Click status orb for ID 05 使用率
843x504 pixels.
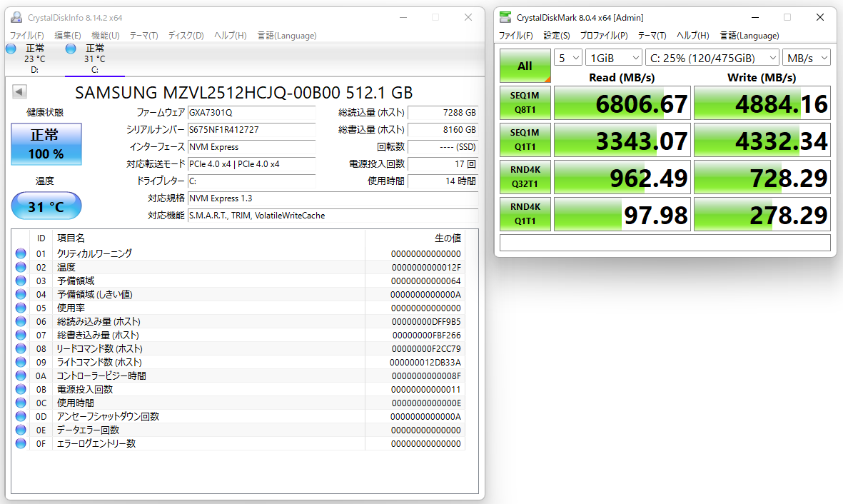[21, 308]
